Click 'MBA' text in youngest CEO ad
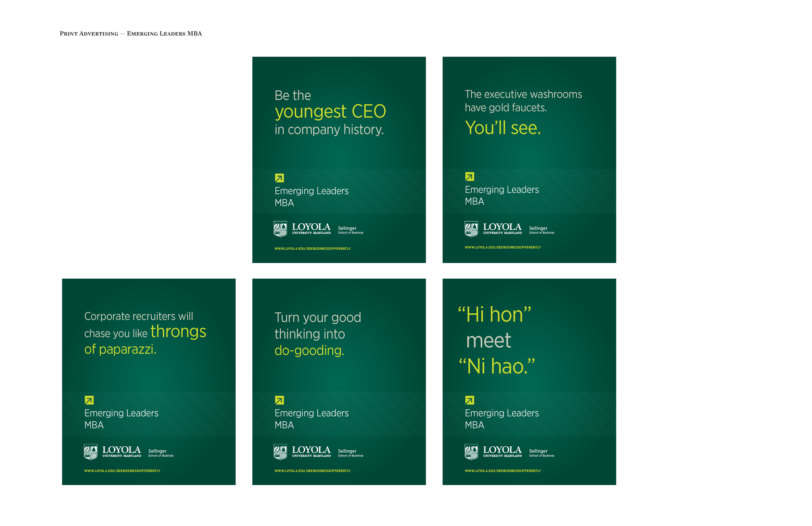The width and height of the screenshot is (812, 526). tap(284, 203)
